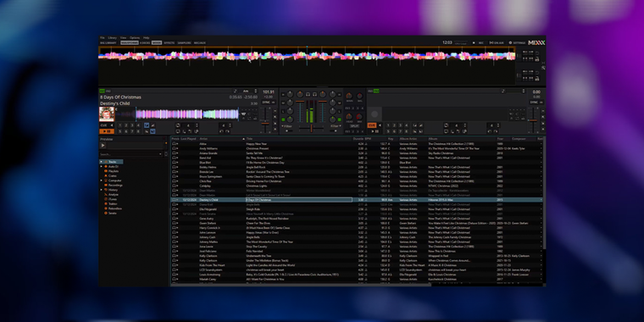Toggle the Mic/Aux section button
This screenshot has height=322, width=644.
[200, 42]
